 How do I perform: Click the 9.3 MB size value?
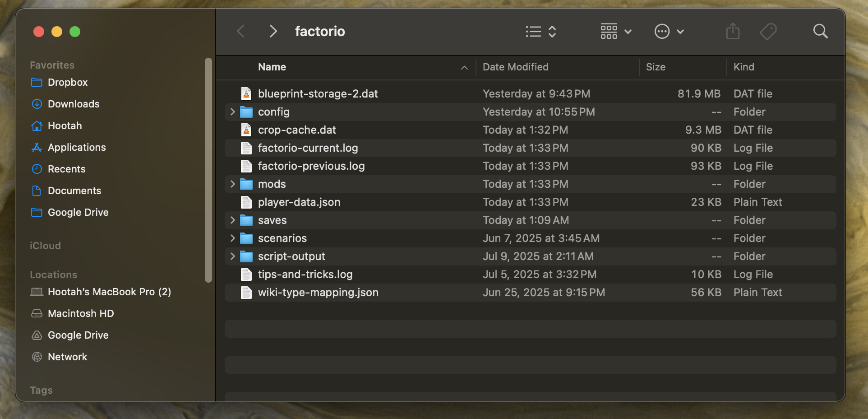703,130
